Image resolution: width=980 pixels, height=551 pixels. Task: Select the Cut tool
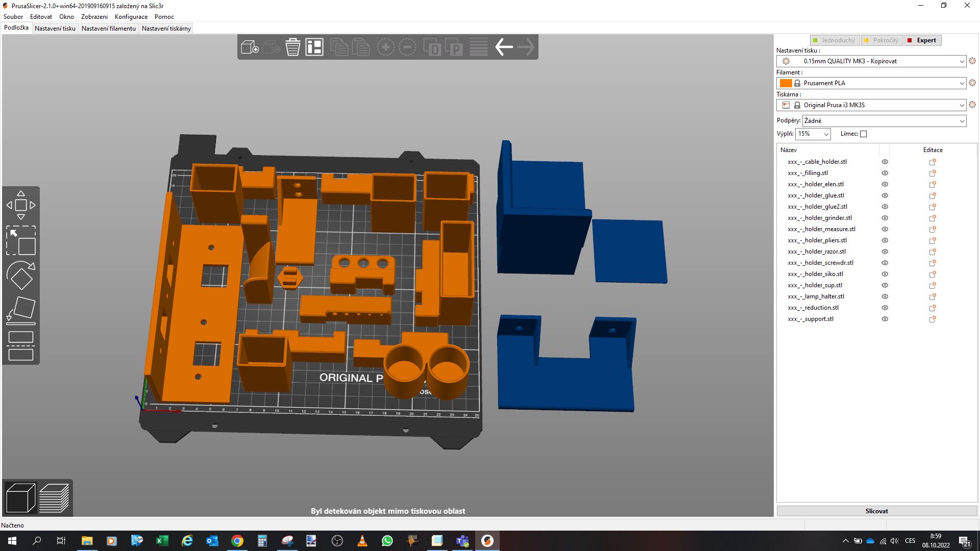coord(21,346)
